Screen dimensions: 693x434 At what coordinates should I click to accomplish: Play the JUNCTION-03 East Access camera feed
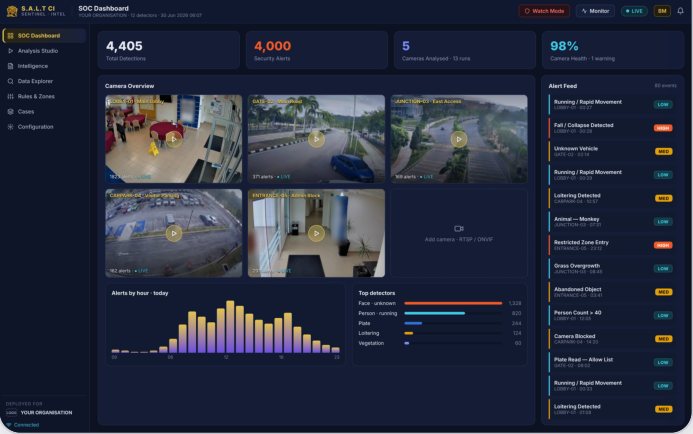coord(459,139)
